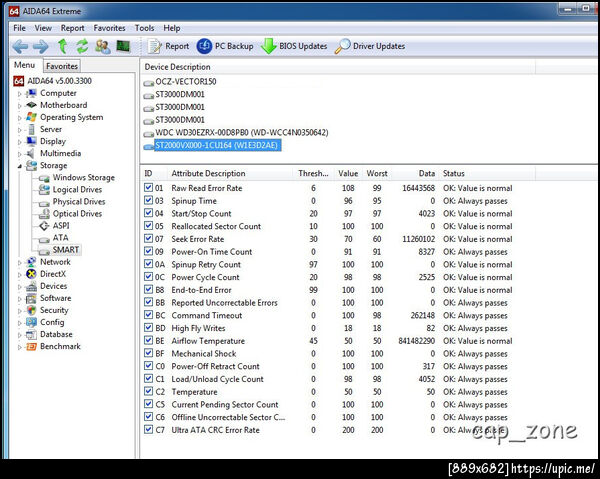
Task: Click the Driver Updates magnifier icon
Action: [342, 46]
